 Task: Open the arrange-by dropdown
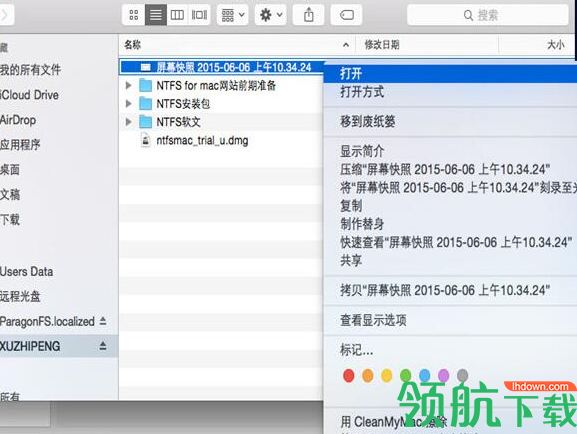coord(233,15)
